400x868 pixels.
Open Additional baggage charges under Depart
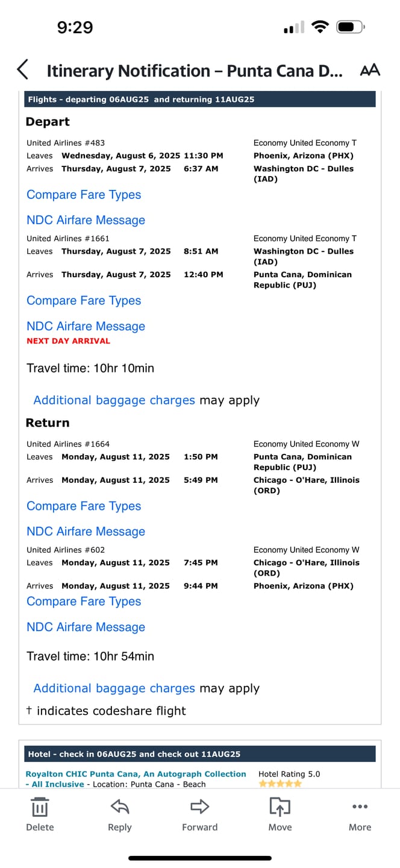tap(114, 400)
